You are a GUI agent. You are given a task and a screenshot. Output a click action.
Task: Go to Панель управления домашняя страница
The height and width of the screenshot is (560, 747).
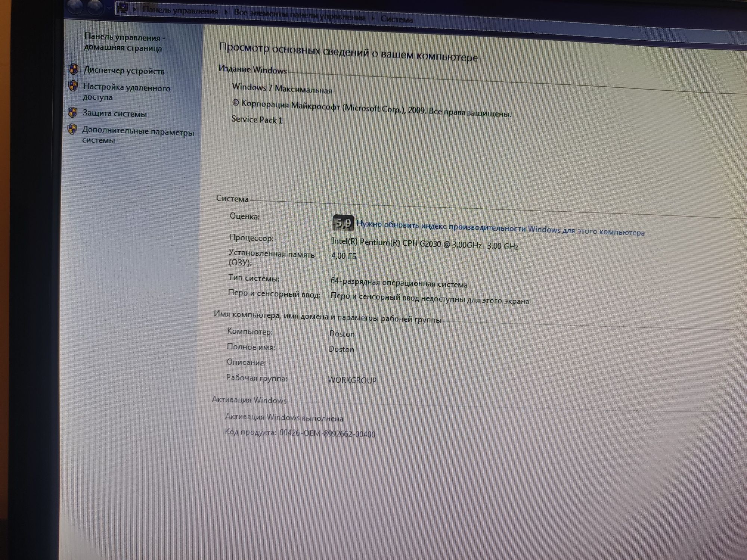(x=125, y=43)
